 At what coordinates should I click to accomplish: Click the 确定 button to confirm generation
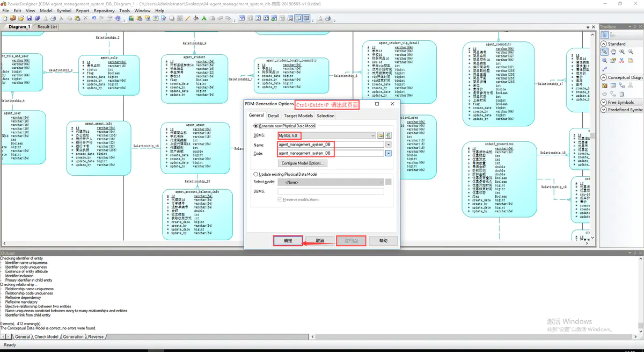(x=288, y=241)
